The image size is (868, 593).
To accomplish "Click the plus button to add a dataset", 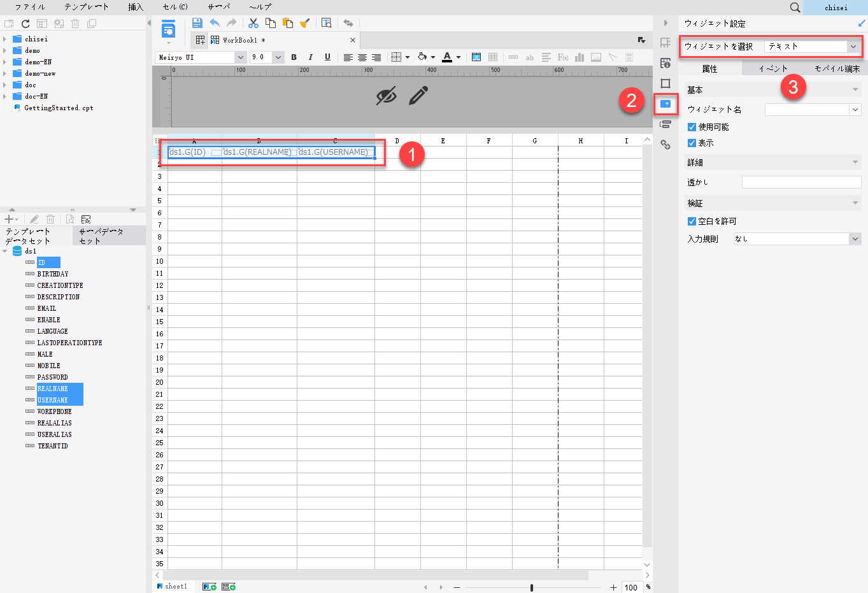I will 10,218.
